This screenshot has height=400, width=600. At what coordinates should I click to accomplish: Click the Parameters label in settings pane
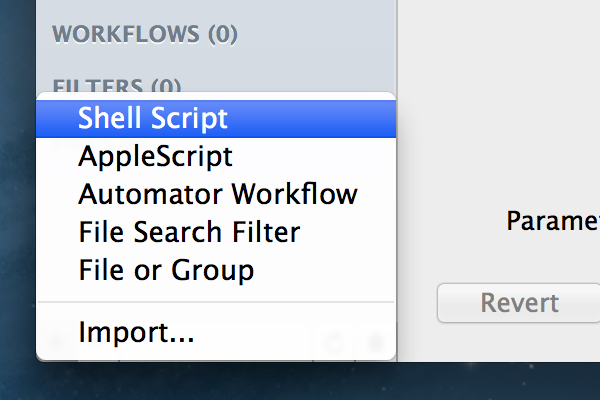point(553,221)
